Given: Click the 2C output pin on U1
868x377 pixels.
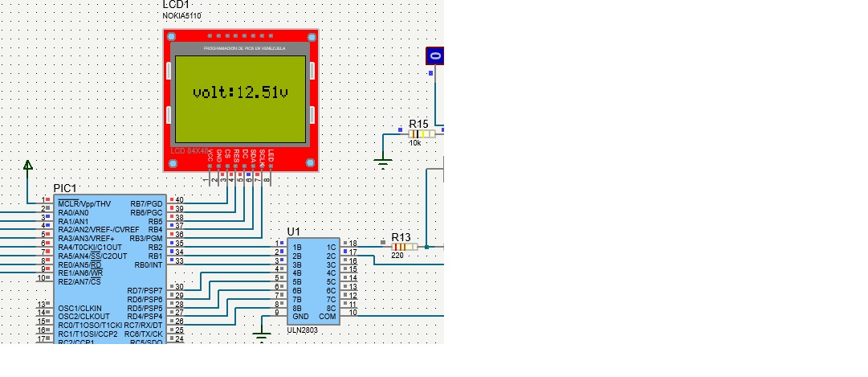Looking at the screenshot, I should (331, 256).
